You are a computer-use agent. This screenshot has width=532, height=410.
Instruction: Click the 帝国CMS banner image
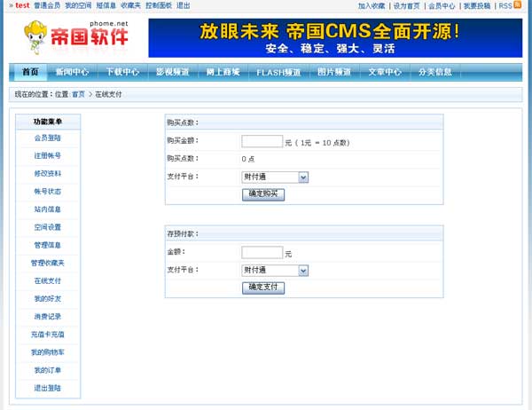coord(335,38)
